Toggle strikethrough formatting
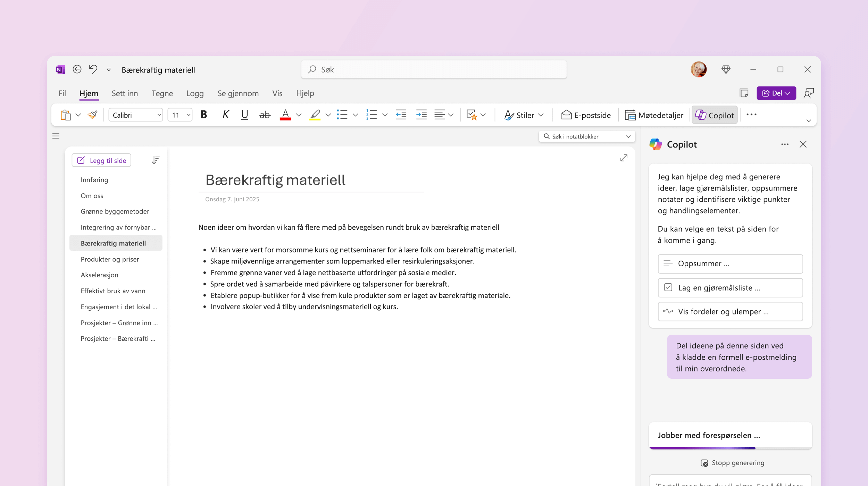This screenshot has height=486, width=868. 265,115
